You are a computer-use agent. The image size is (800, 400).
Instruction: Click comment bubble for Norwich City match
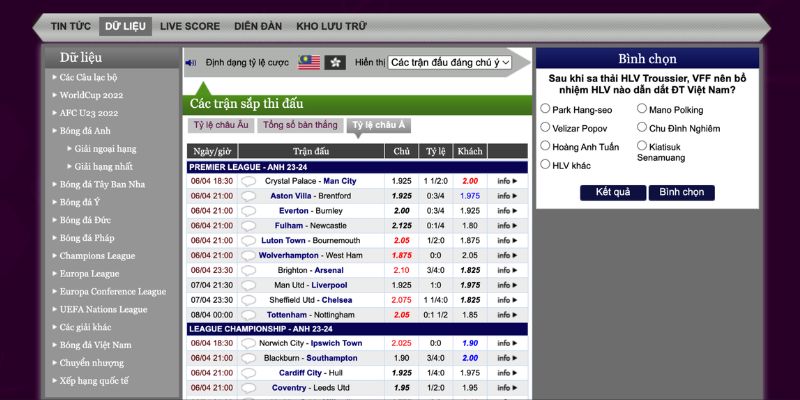pyautogui.click(x=249, y=343)
